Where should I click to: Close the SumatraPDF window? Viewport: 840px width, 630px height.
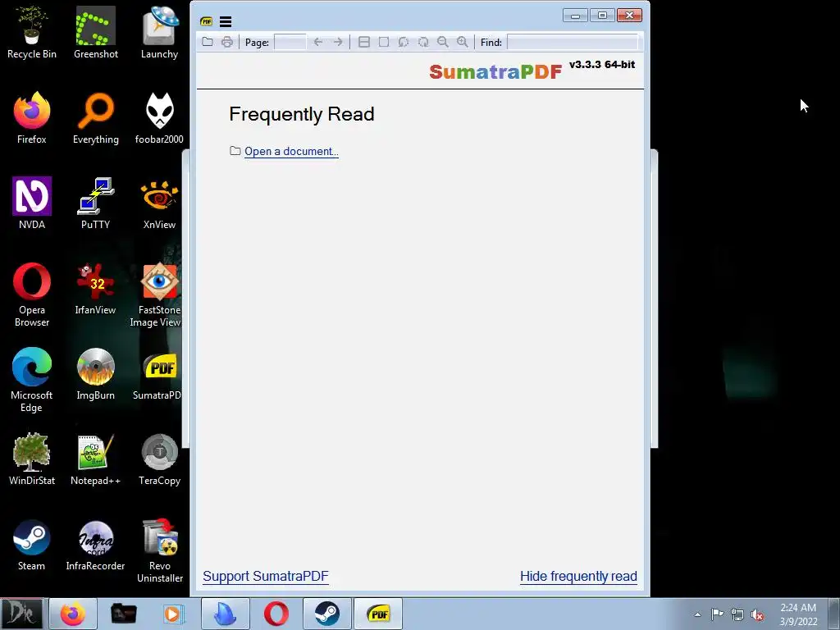(629, 16)
